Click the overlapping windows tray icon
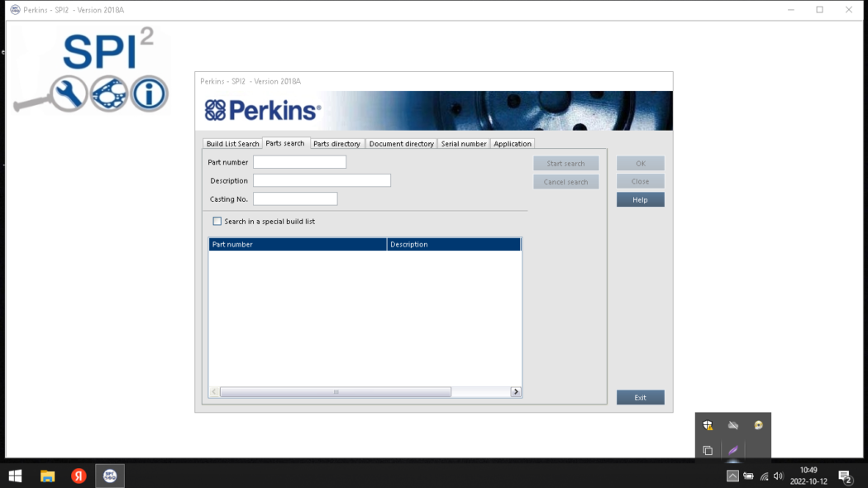 pos(708,450)
